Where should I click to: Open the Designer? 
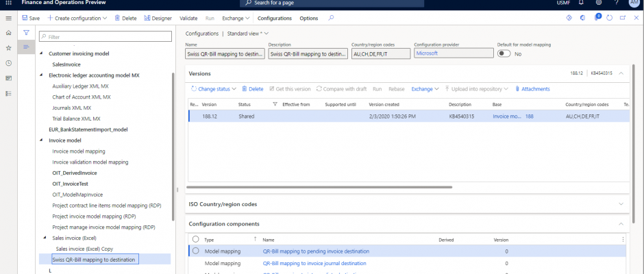(x=158, y=18)
